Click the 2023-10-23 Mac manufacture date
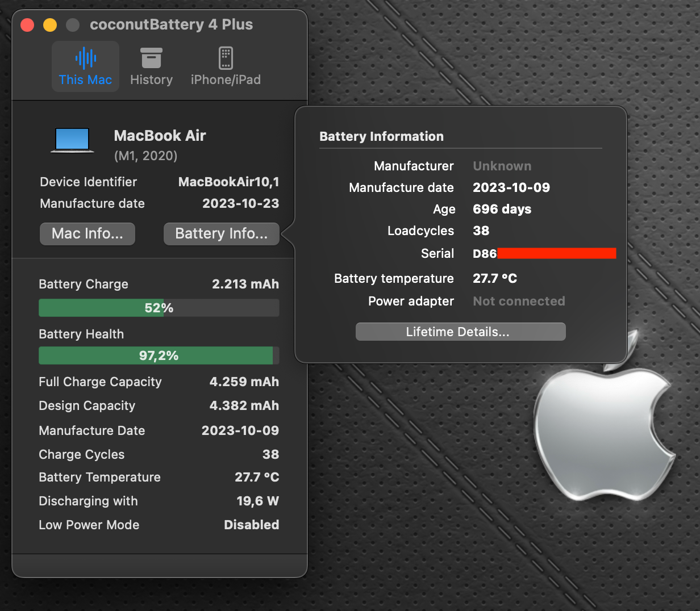Viewport: 700px width, 611px height. [241, 203]
